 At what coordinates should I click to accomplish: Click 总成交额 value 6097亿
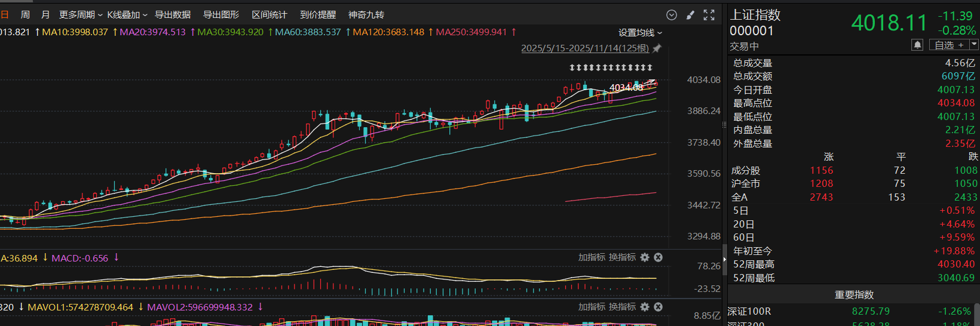(x=958, y=76)
